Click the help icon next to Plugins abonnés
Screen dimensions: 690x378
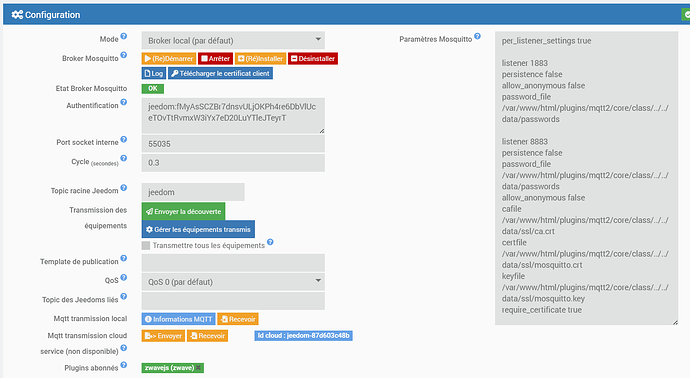[124, 365]
